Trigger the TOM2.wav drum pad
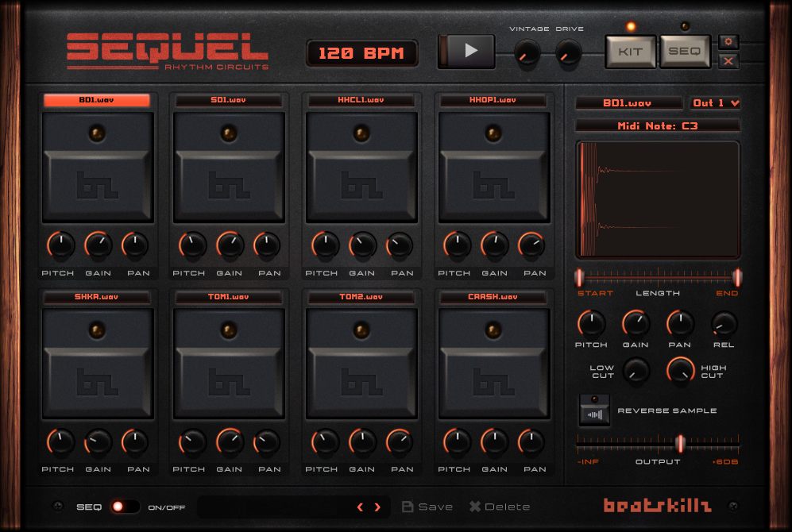 361,364
